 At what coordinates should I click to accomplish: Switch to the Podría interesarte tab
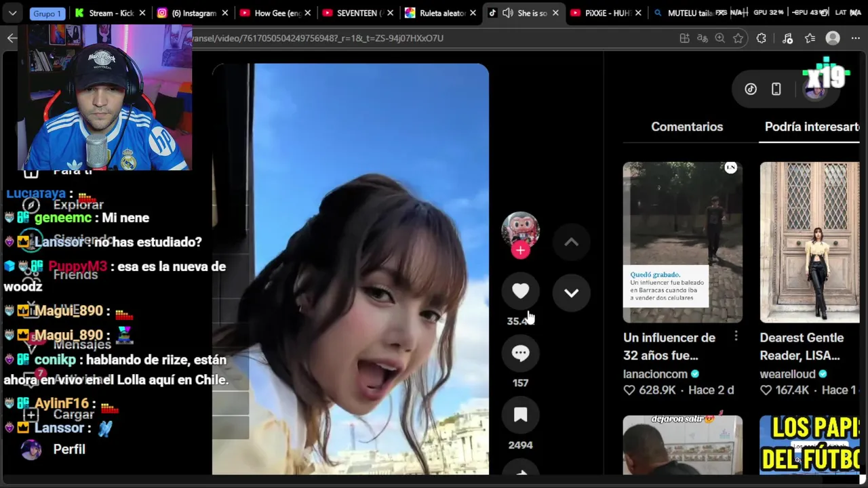(812, 127)
